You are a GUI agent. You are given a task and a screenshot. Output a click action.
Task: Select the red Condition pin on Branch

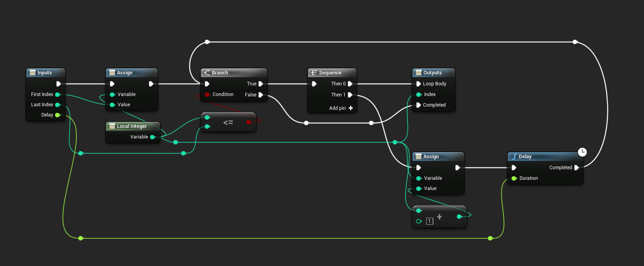point(207,94)
